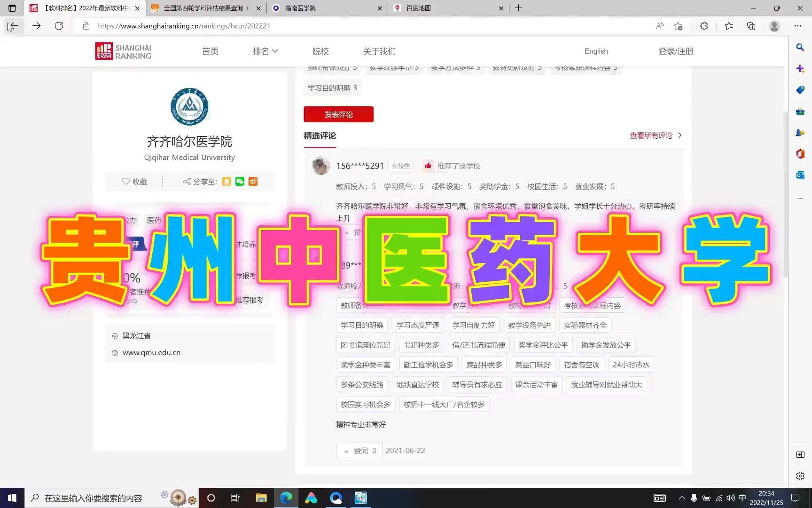Open File Explorer from taskbar
Image resolution: width=812 pixels, height=508 pixels.
261,498
